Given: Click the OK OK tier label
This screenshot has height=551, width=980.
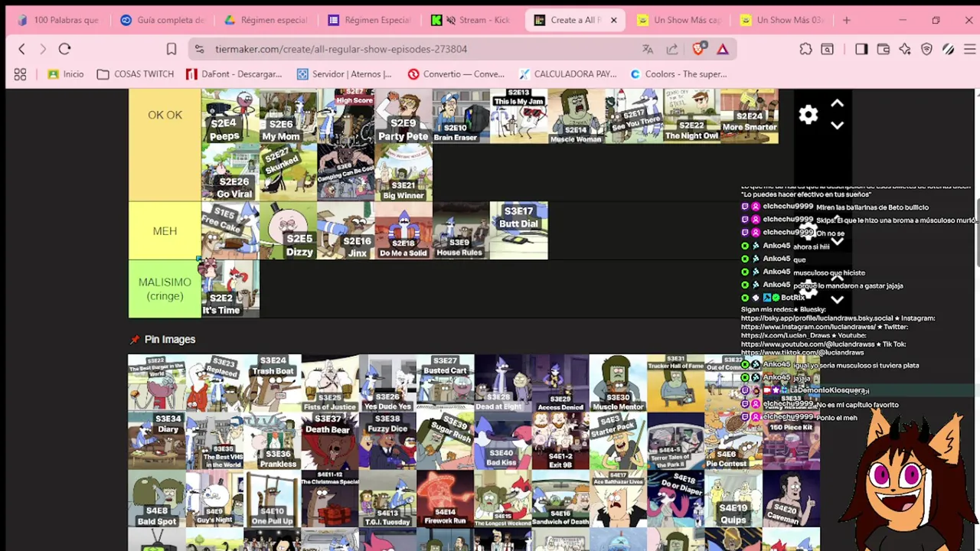Looking at the screenshot, I should (x=165, y=115).
